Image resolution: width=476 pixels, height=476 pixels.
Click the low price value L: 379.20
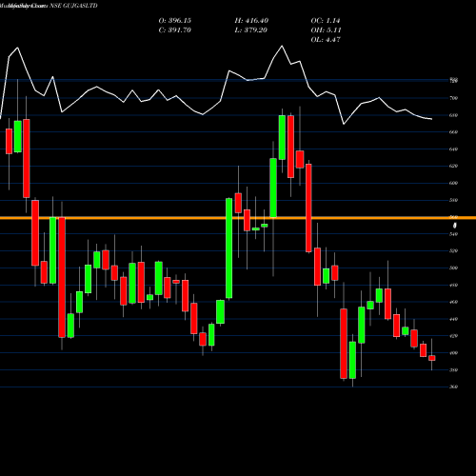coord(251,30)
